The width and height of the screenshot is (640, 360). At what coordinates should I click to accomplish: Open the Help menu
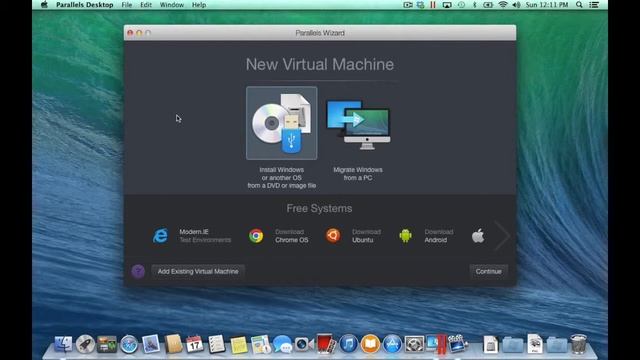(199, 5)
